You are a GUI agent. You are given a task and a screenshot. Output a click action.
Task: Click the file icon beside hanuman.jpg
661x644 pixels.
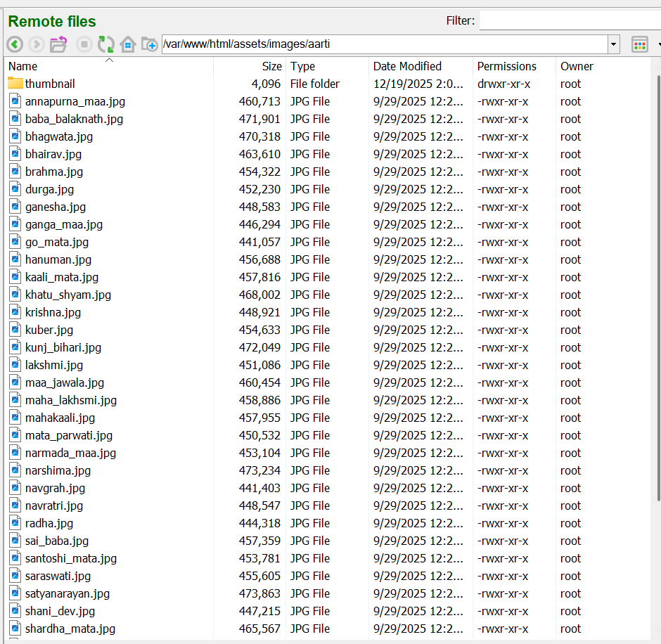point(15,259)
